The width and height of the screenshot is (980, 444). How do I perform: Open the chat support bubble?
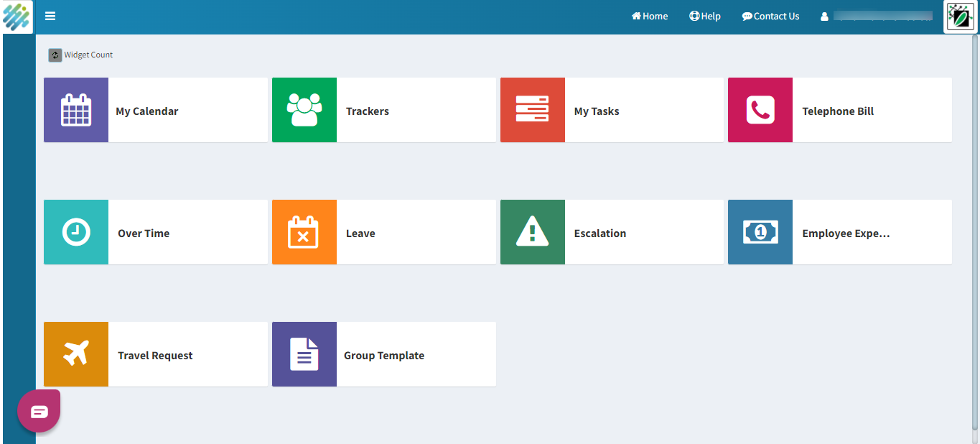pos(38,410)
